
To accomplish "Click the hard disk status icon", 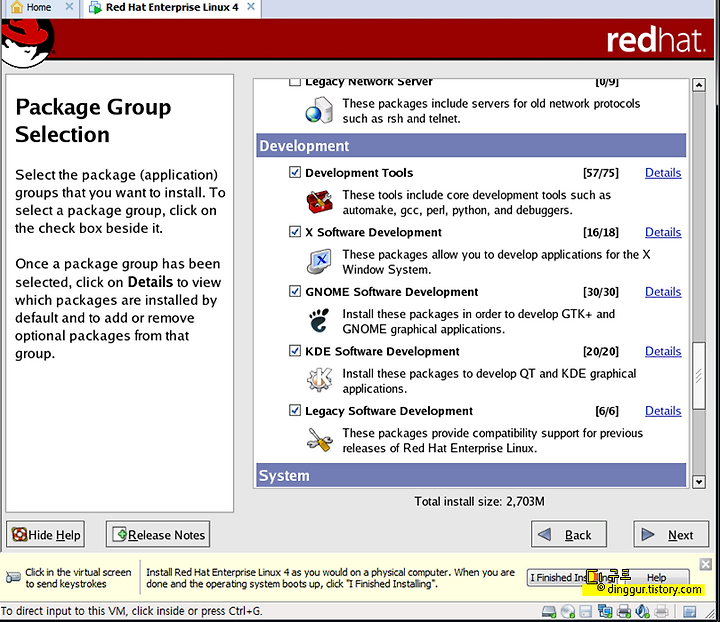I will point(549,611).
